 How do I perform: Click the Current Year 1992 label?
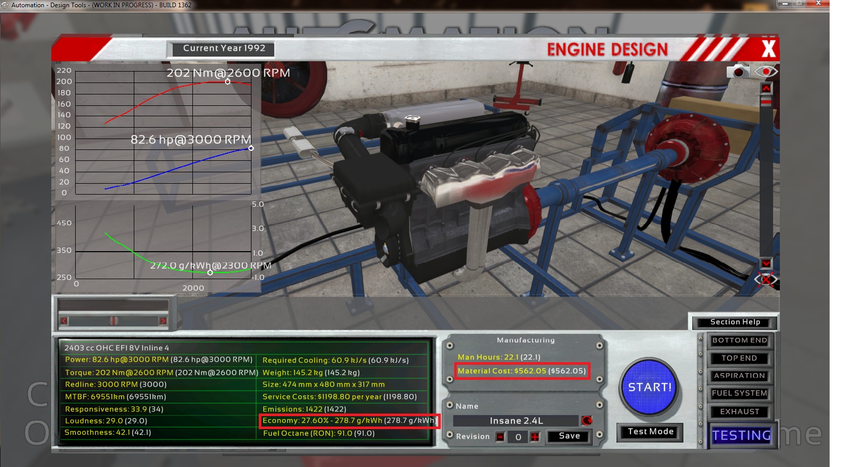pyautogui.click(x=224, y=48)
